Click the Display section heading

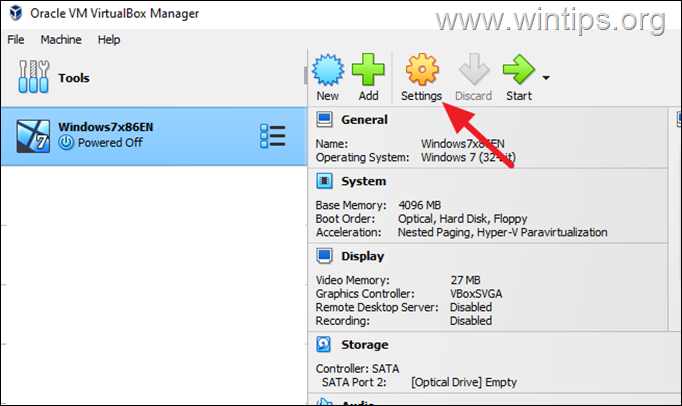coord(362,256)
